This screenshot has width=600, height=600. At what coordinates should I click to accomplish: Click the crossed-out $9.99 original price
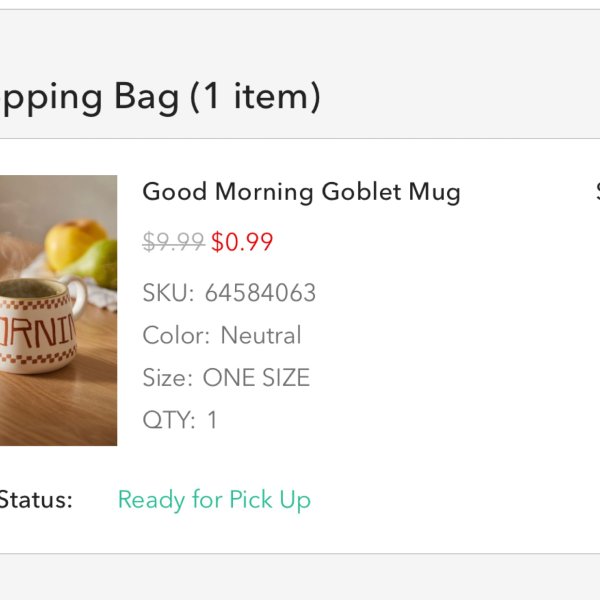pyautogui.click(x=173, y=242)
